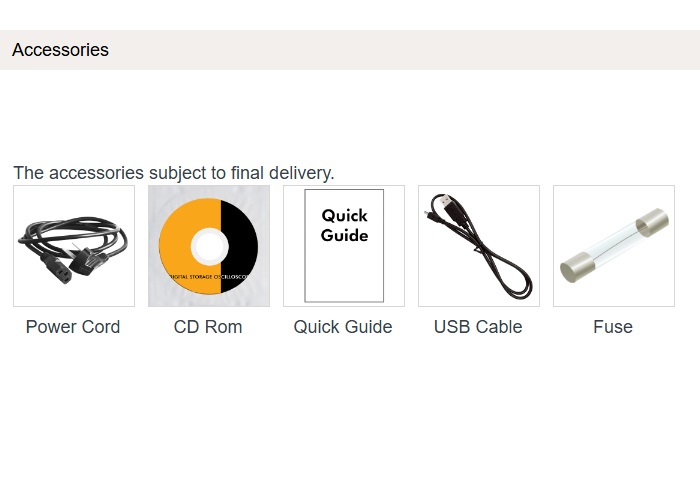Click the "Power Cord" caption text

click(73, 327)
